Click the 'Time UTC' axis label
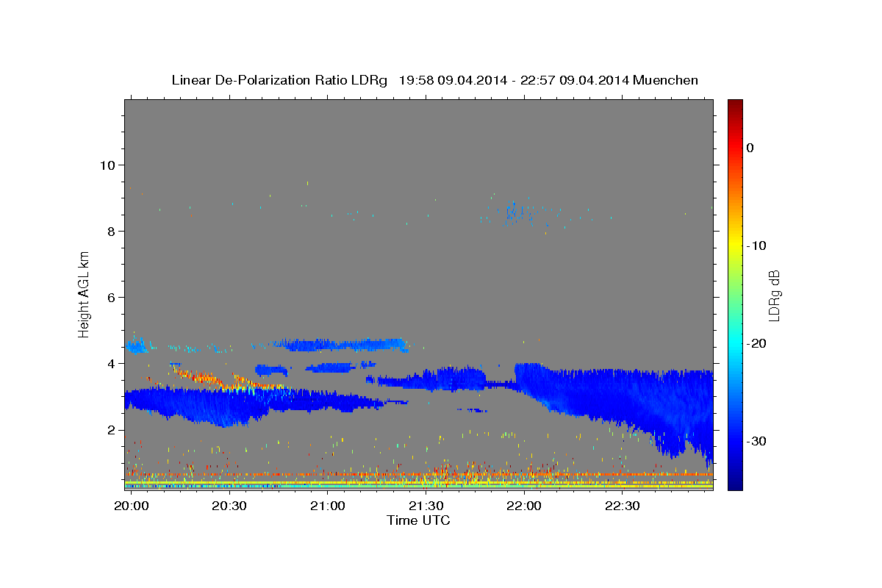882x588 pixels. tap(418, 520)
